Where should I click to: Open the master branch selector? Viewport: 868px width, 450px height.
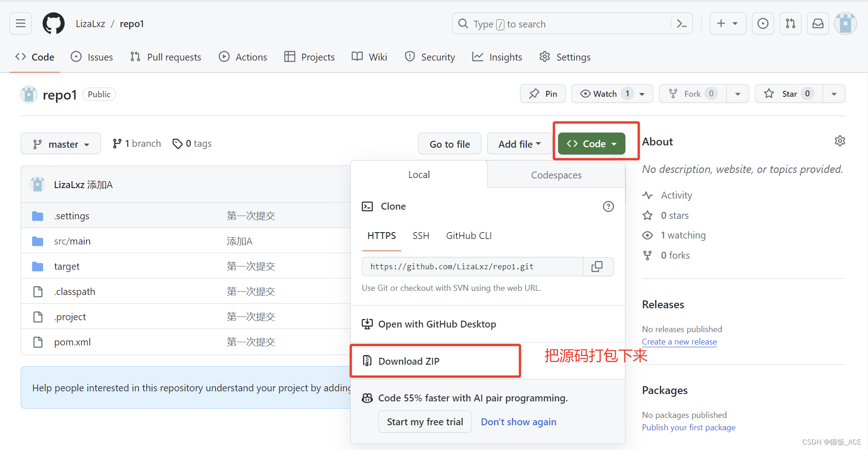(x=61, y=144)
